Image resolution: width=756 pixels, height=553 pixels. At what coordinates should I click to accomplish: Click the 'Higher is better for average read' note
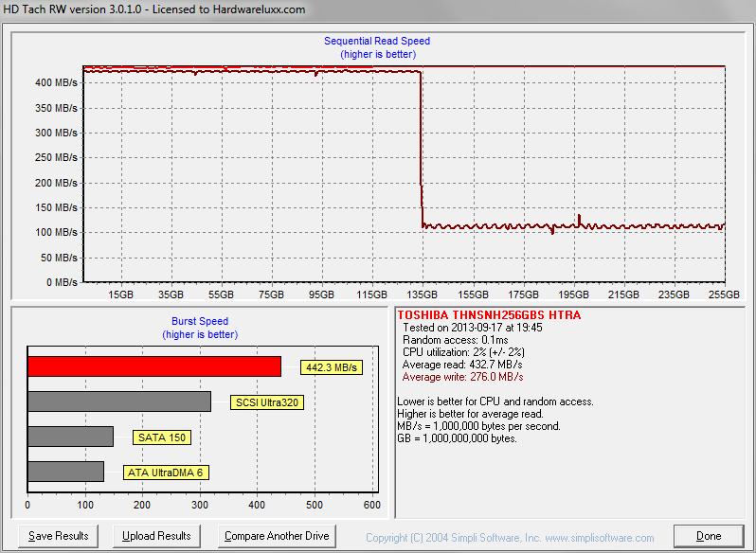(471, 414)
